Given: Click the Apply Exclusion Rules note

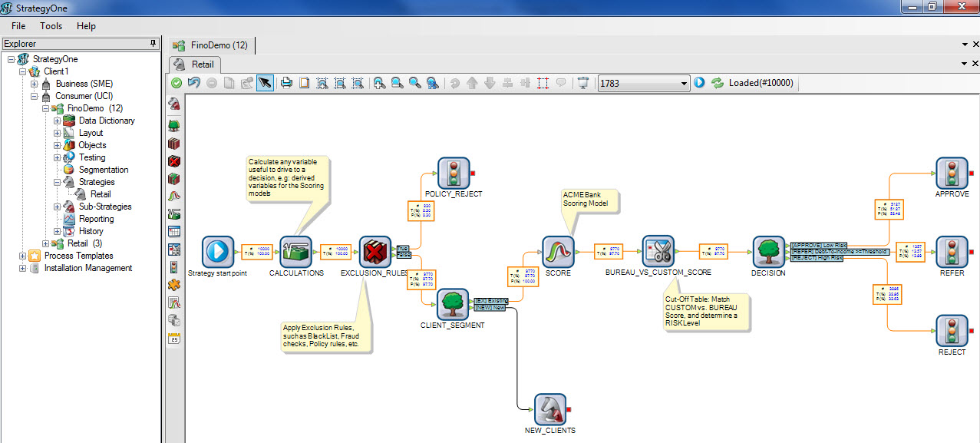Looking at the screenshot, I should click(326, 337).
